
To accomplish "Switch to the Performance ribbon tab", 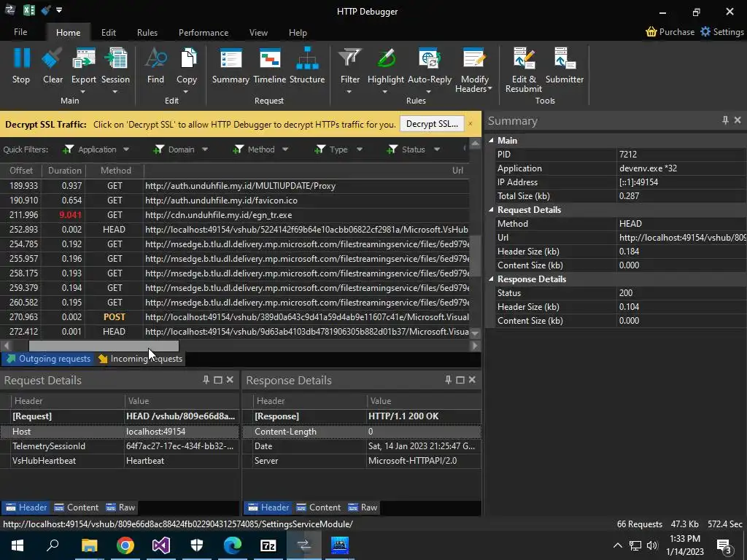I will click(204, 32).
